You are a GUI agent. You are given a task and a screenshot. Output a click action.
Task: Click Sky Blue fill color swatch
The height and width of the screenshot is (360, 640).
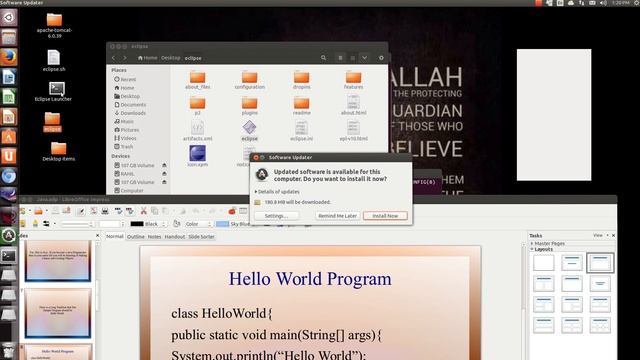tap(222, 224)
